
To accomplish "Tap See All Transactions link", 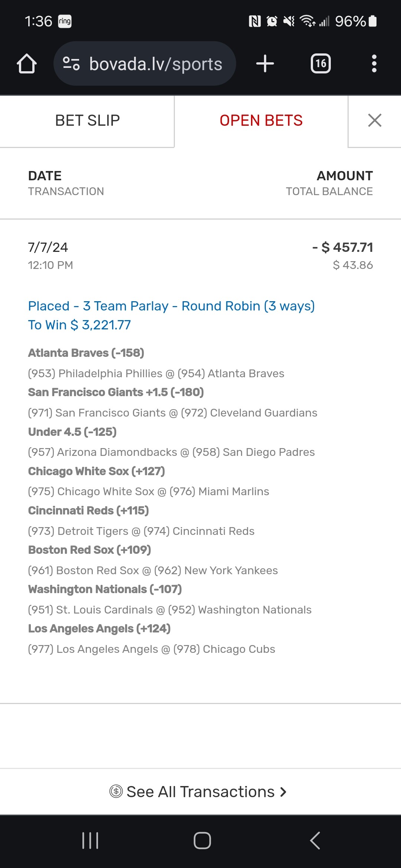I will (200, 792).
